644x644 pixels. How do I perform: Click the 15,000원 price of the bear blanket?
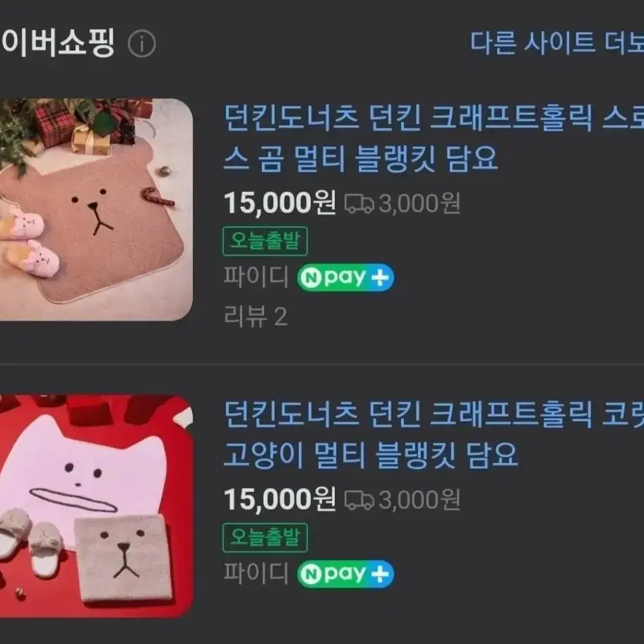pyautogui.click(x=280, y=203)
